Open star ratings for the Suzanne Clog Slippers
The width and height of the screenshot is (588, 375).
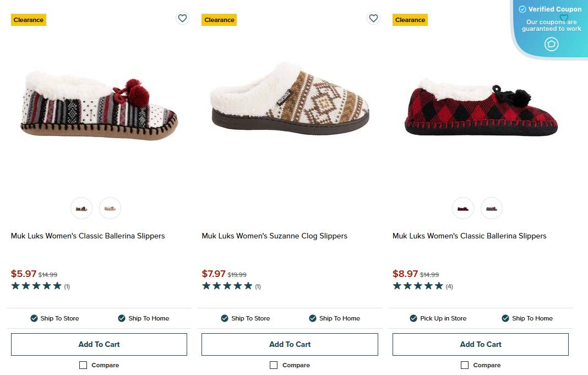point(227,286)
